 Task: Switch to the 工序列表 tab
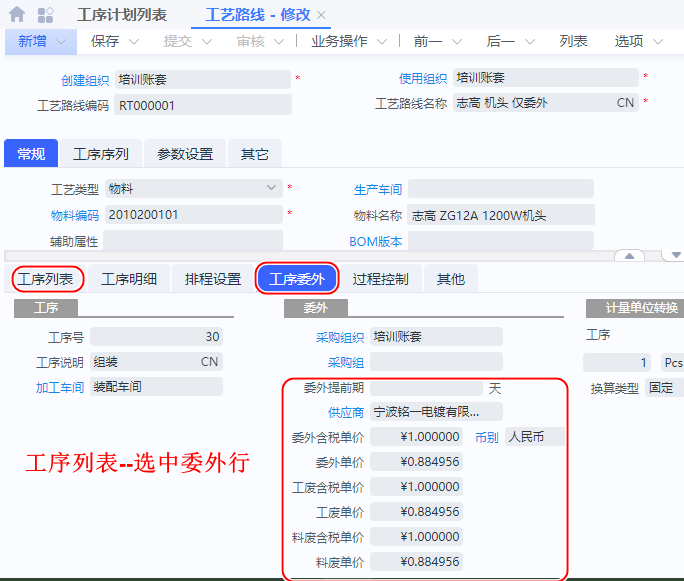(46, 279)
